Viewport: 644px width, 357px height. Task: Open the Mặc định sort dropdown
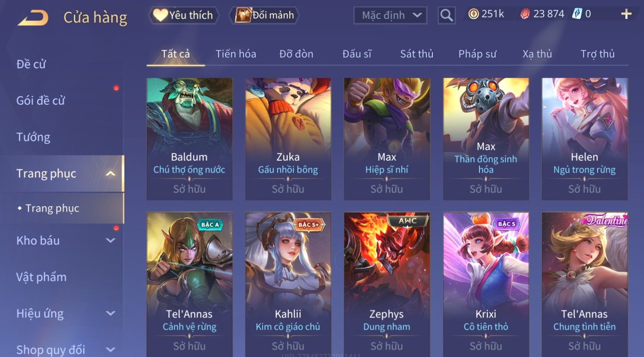390,15
